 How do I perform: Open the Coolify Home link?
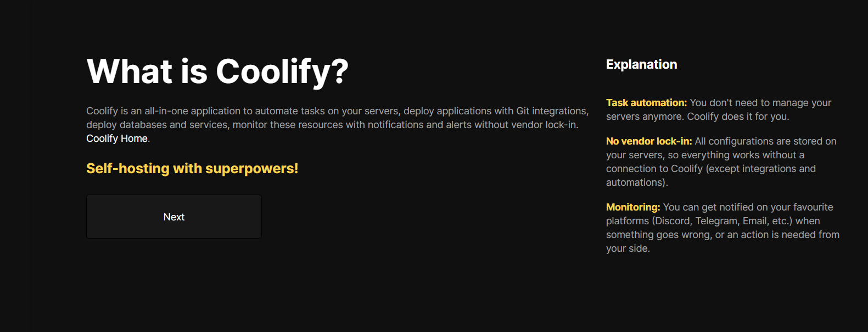coord(117,139)
